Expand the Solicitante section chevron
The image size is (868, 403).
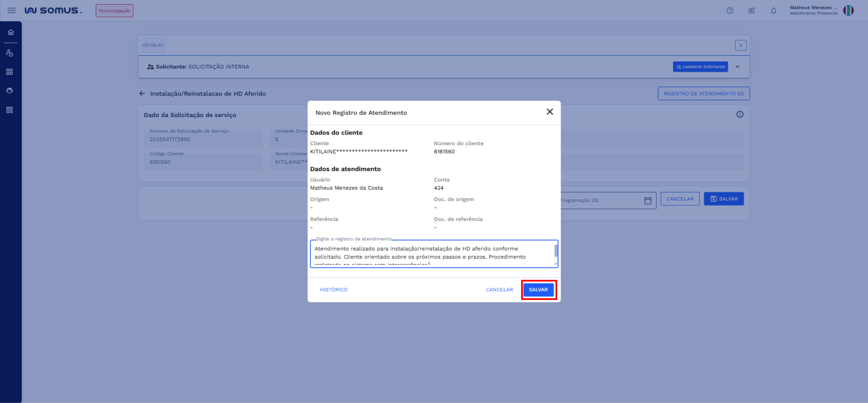(737, 67)
